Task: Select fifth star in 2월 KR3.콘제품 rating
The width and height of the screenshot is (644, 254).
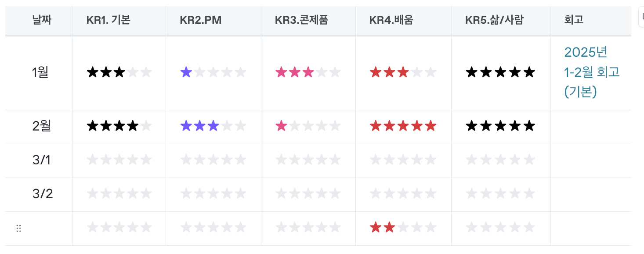Action: (x=335, y=126)
